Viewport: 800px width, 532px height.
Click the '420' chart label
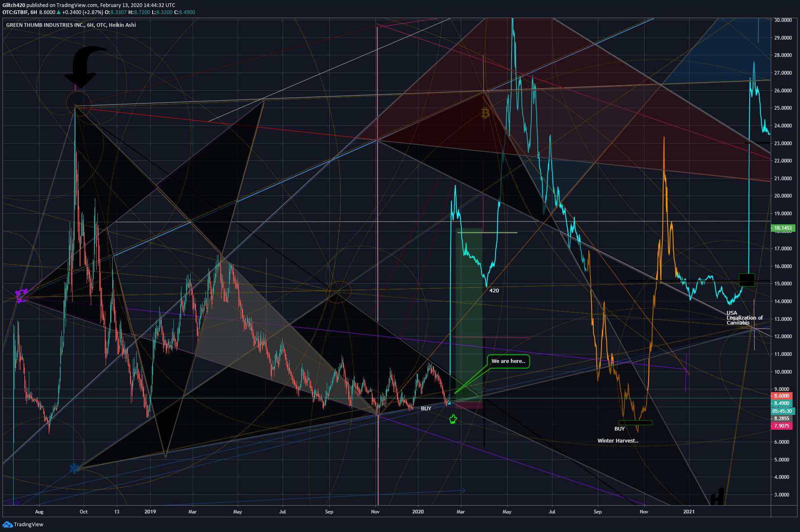pyautogui.click(x=494, y=291)
